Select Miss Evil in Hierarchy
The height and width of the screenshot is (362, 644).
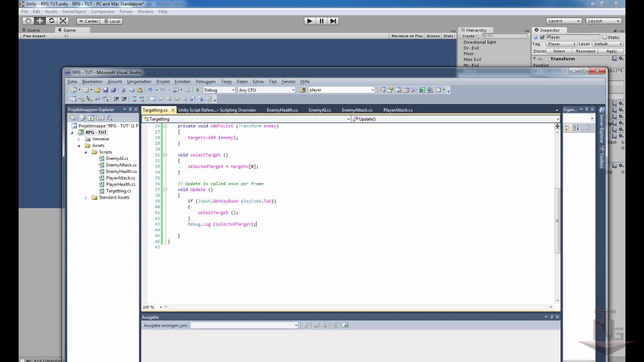[x=472, y=60]
